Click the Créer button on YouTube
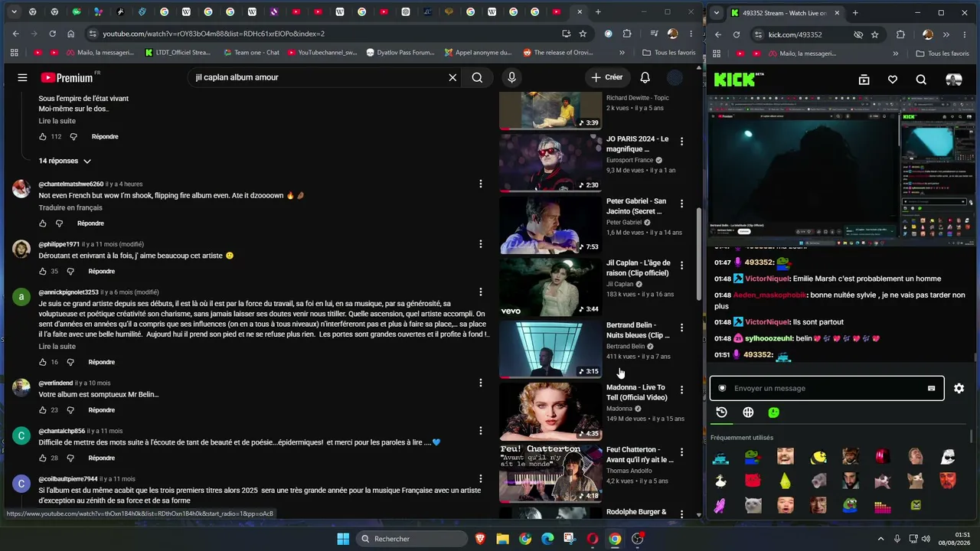The height and width of the screenshot is (551, 980). tap(606, 77)
